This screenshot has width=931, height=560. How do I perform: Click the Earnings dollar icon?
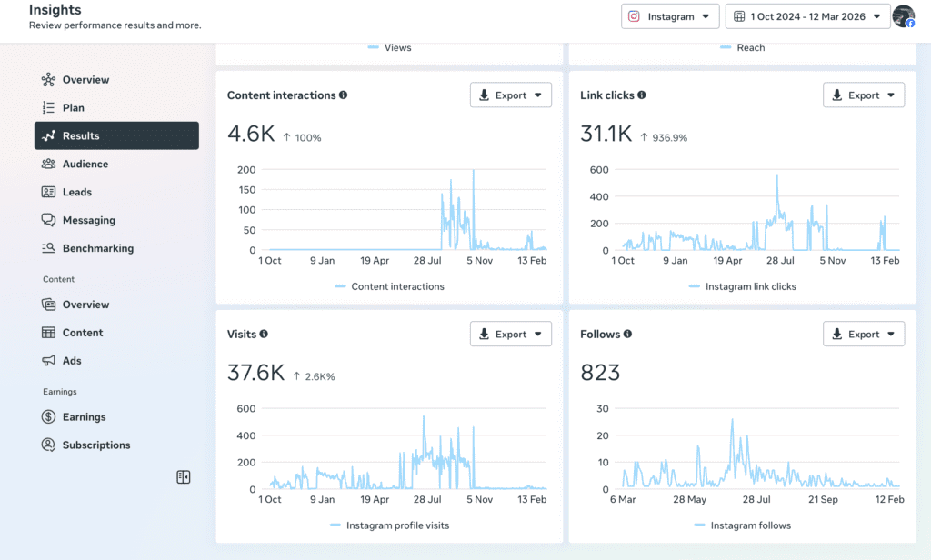coord(49,417)
